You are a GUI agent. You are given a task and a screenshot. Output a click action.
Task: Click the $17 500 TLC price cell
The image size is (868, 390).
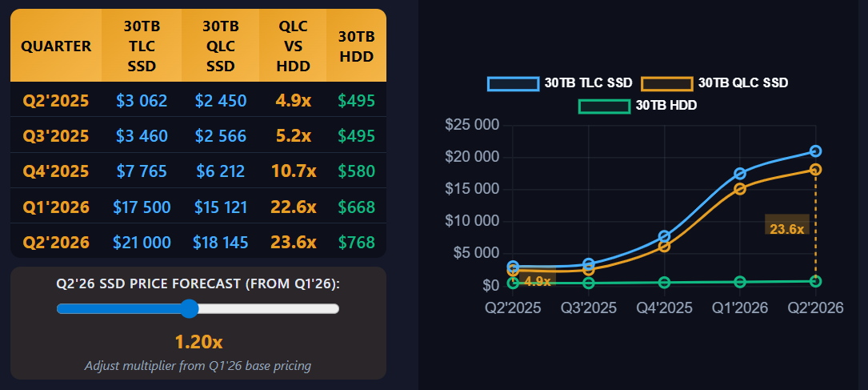pyautogui.click(x=142, y=207)
